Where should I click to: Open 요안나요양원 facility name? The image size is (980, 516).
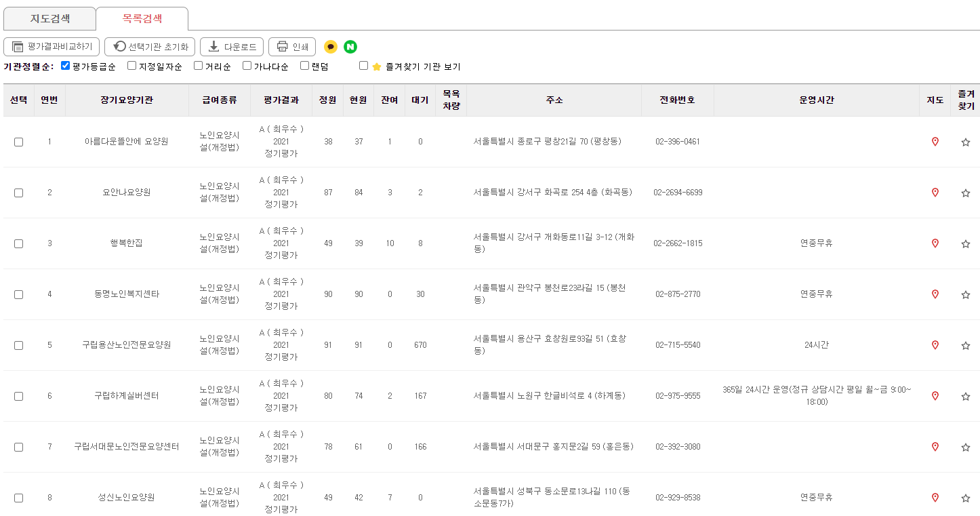[127, 193]
